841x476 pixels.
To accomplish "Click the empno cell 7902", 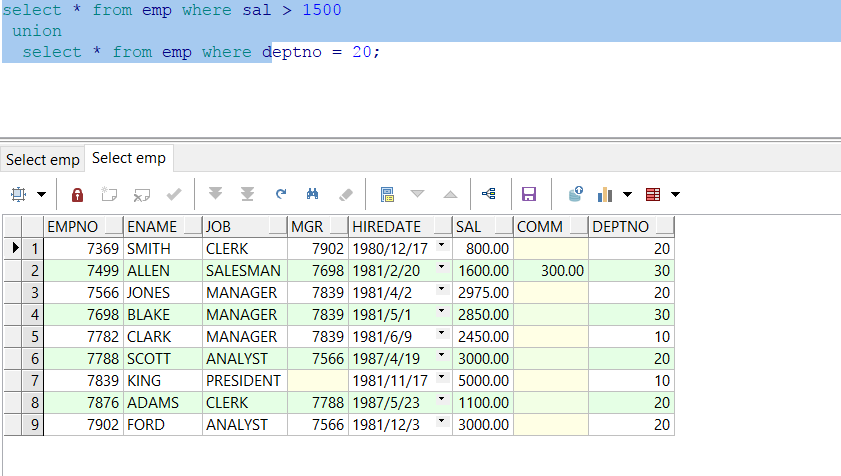I will pyautogui.click(x=83, y=424).
